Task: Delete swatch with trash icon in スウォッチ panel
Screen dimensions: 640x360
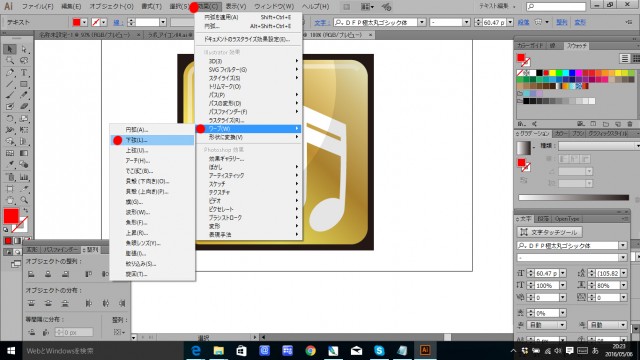Action: (629, 124)
